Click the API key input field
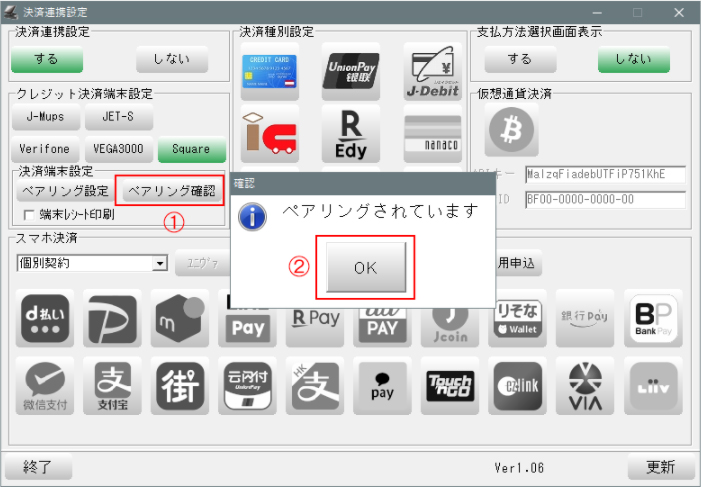 (604, 174)
